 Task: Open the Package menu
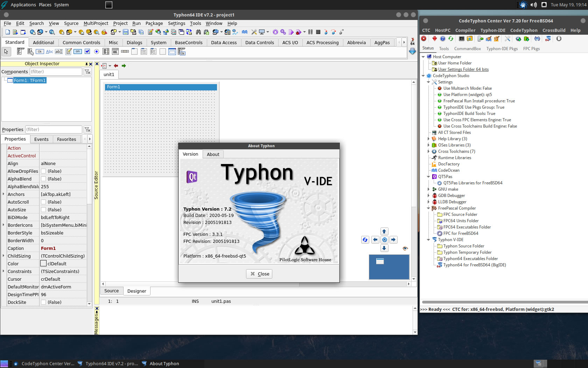pos(154,23)
